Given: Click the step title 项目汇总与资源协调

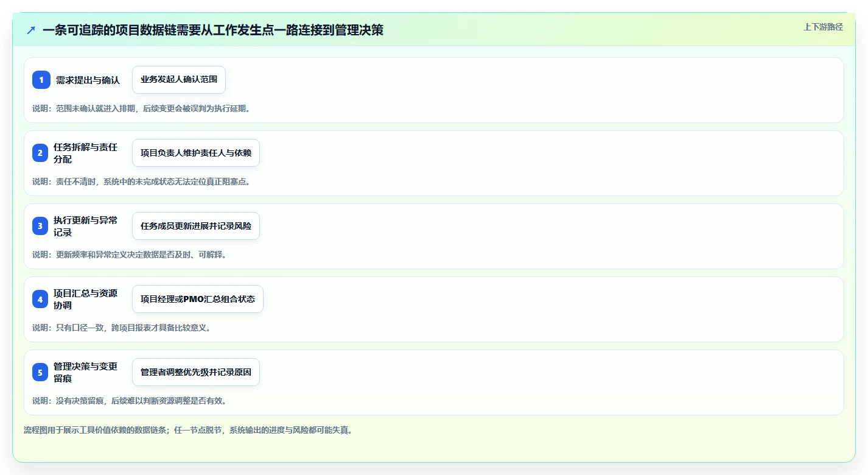Looking at the screenshot, I should pyautogui.click(x=86, y=299).
